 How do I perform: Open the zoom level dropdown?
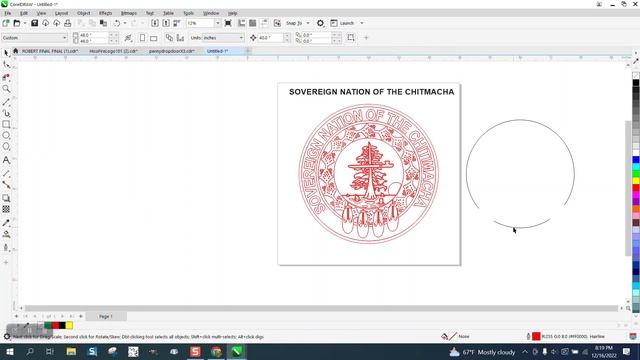(218, 23)
